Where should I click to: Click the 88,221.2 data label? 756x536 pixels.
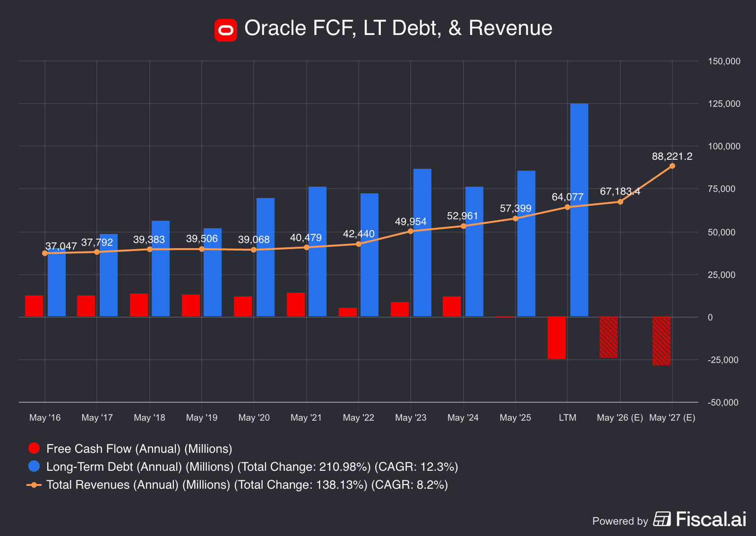click(x=671, y=156)
